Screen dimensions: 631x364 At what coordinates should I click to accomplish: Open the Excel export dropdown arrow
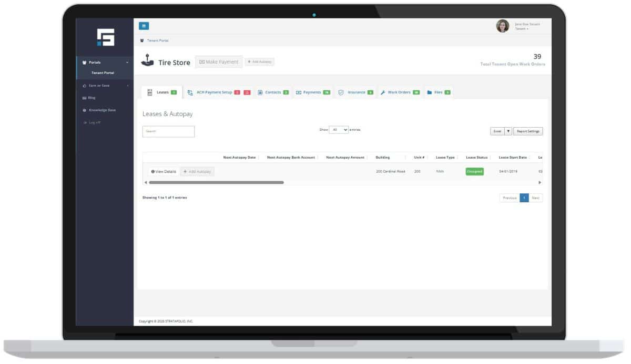pos(508,131)
